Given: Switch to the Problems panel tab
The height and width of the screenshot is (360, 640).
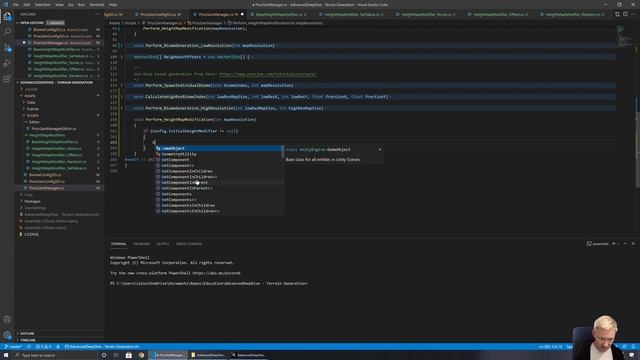Looking at the screenshot, I should click(x=141, y=244).
